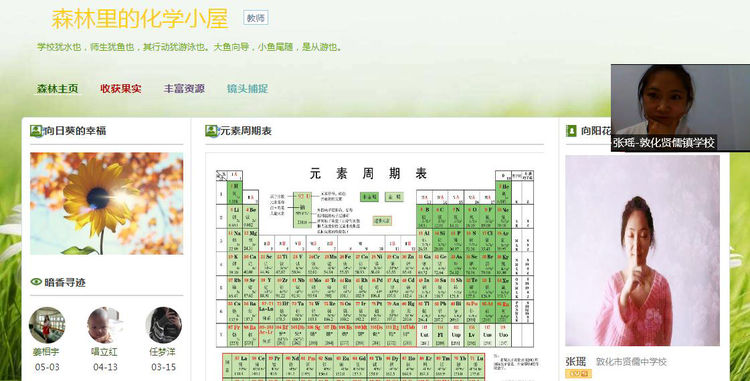The width and height of the screenshot is (750, 381).
Task: Click the 向阳花 panel header icon
Action: click(x=571, y=131)
